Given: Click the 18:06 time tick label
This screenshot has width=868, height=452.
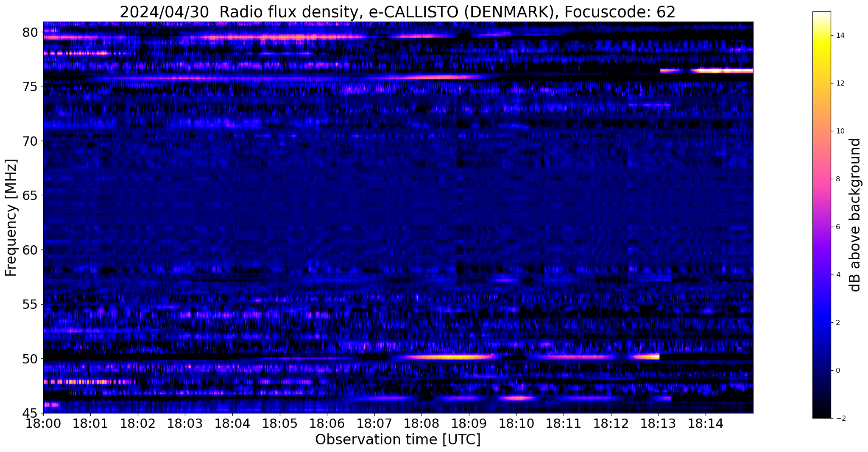Looking at the screenshot, I should click(x=327, y=423).
